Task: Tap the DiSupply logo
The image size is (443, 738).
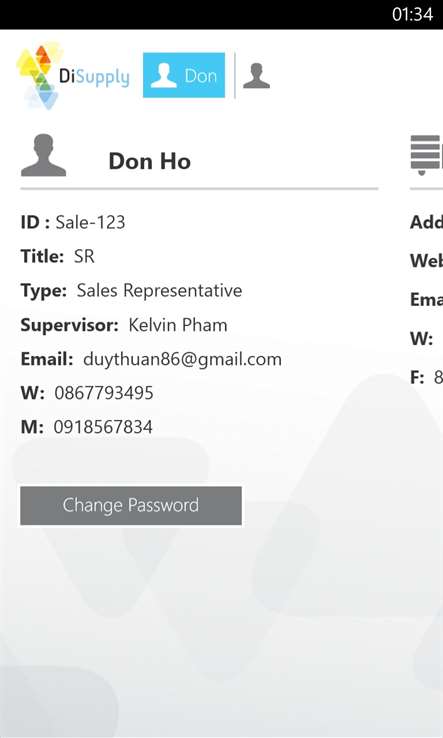Action: (x=73, y=76)
